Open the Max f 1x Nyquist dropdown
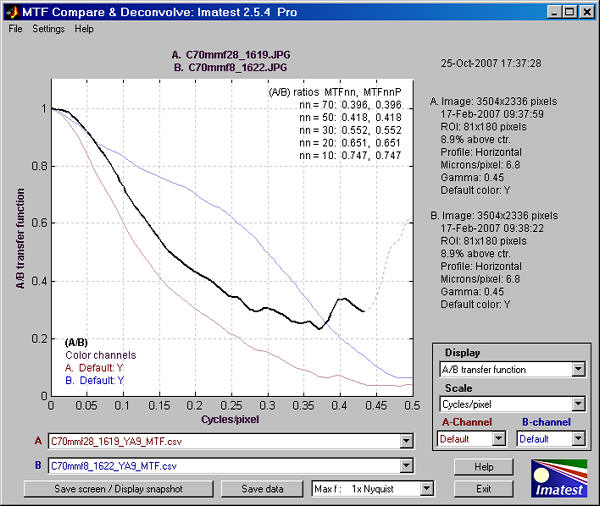 point(373,489)
